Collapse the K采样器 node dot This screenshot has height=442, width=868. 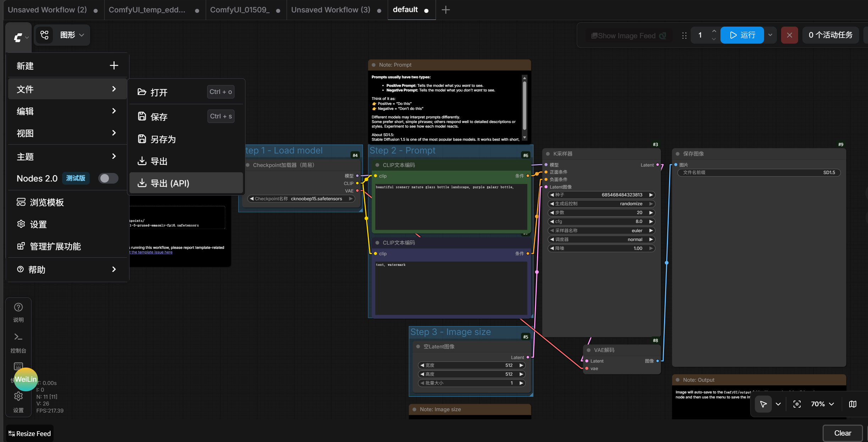(548, 154)
